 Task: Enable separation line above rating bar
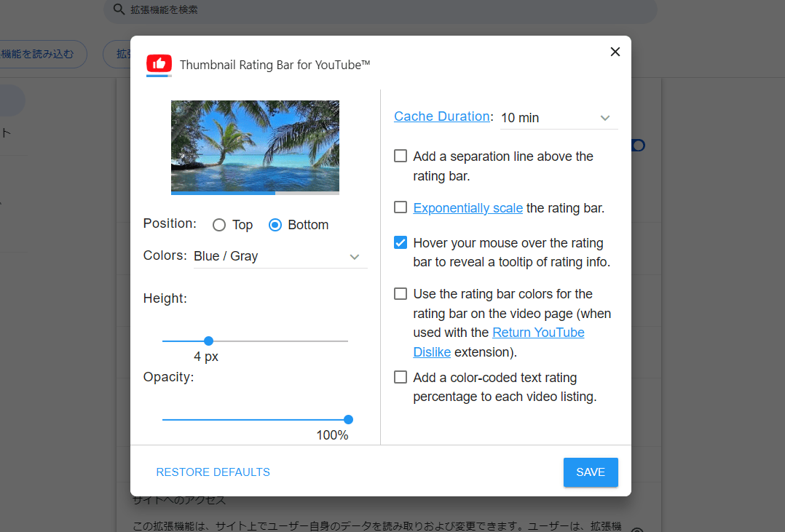[x=401, y=156]
